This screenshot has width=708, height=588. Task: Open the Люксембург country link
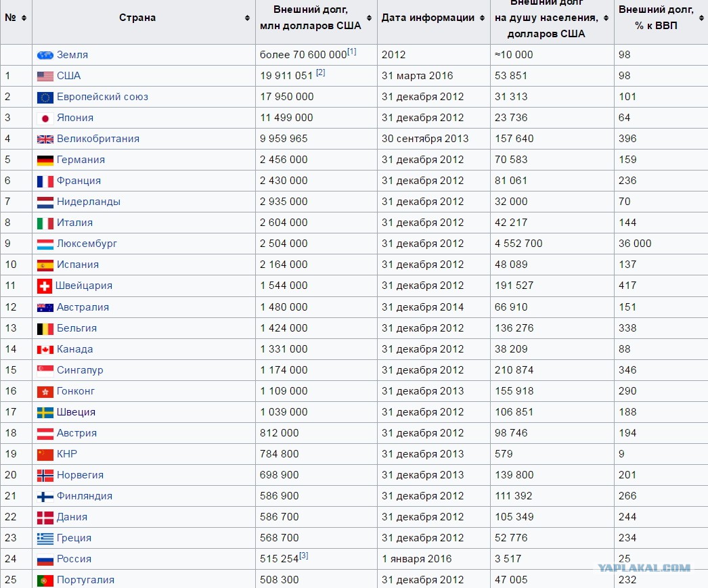(x=87, y=244)
